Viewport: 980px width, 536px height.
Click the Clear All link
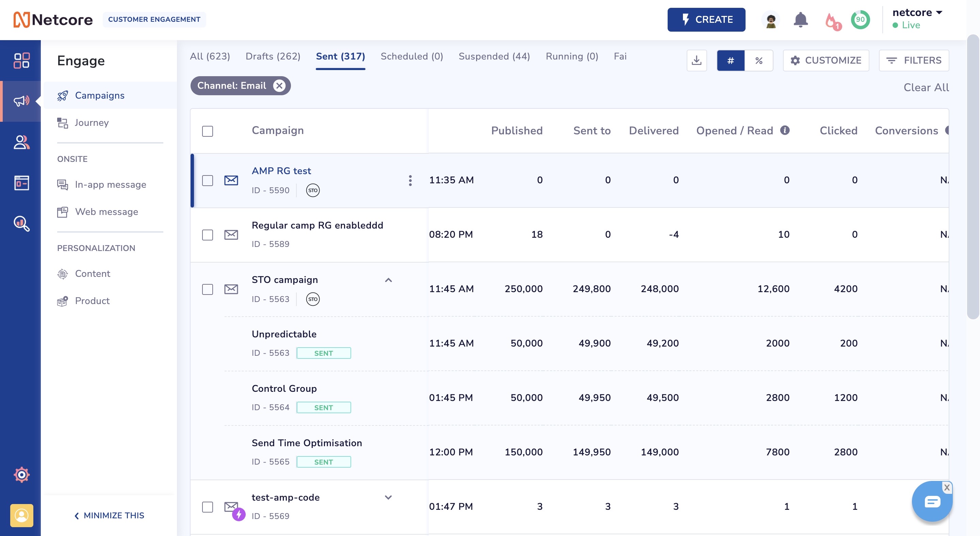926,87
